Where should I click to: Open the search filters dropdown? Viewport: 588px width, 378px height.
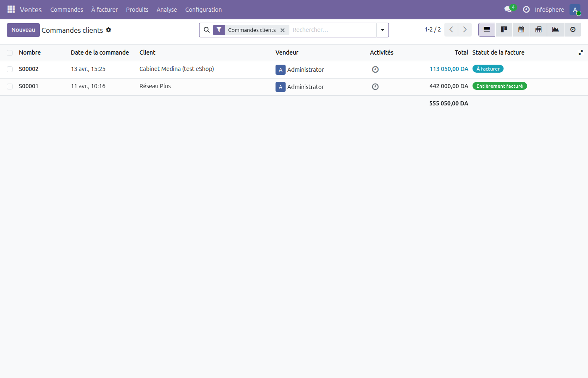382,30
